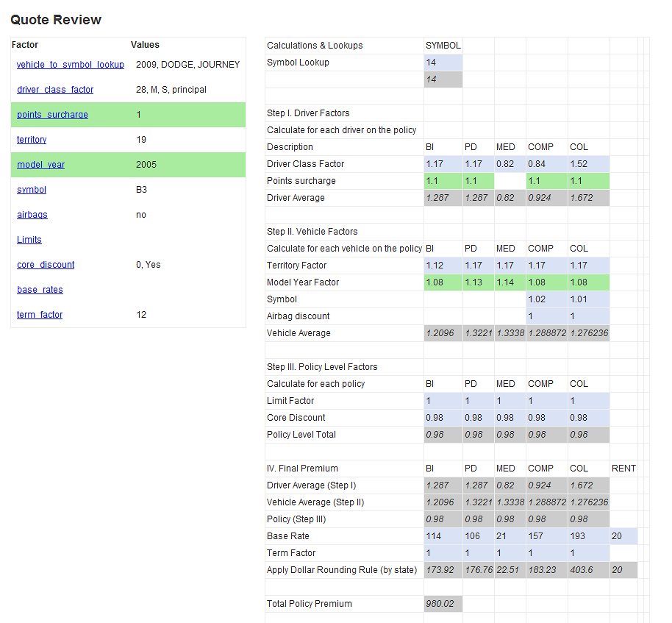The image size is (672, 623).
Task: Click the model_year factor link
Action: [x=40, y=165]
